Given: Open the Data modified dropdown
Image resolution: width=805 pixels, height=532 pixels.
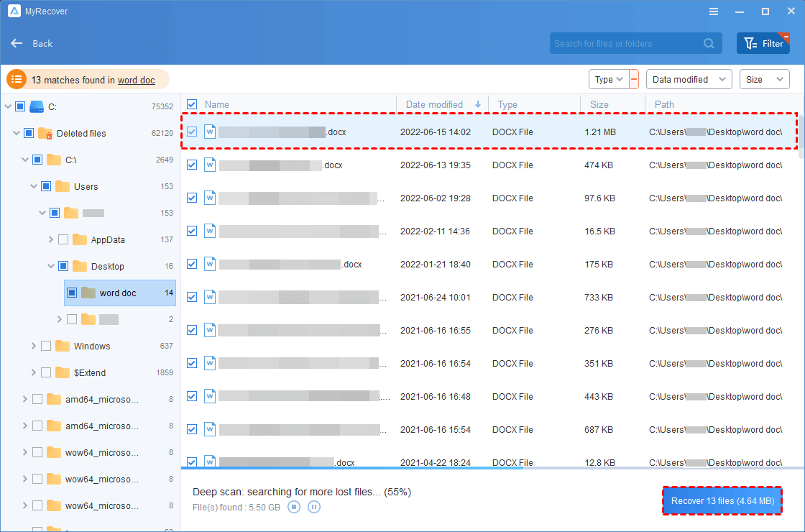Looking at the screenshot, I should coord(688,79).
